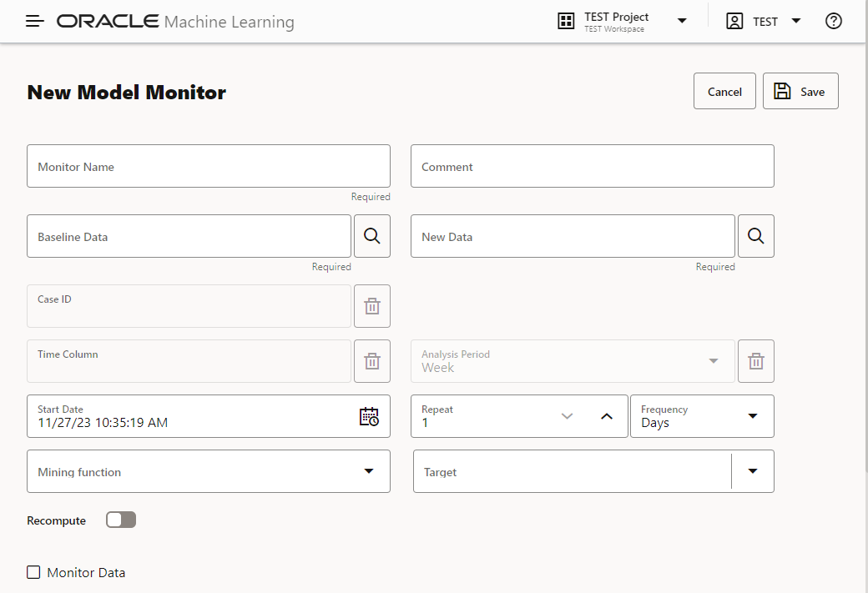
Task: Search for Baseline Data table
Action: (x=372, y=237)
